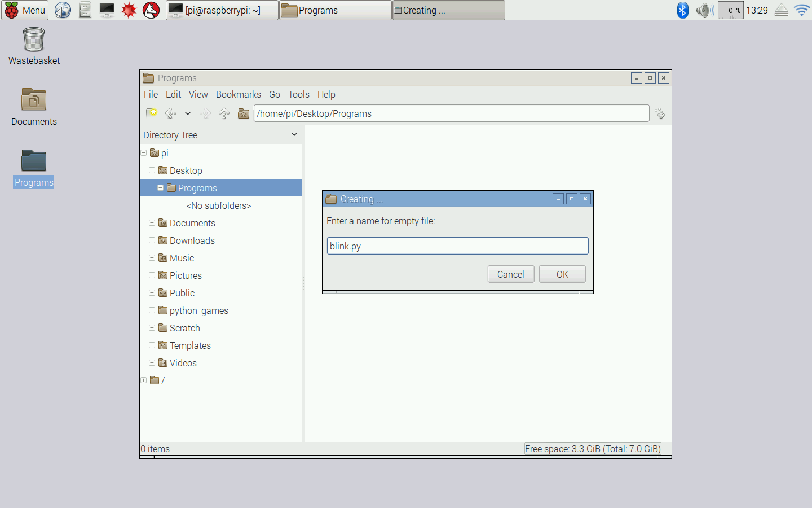
Task: Click OK in the Creating dialog
Action: coord(562,274)
